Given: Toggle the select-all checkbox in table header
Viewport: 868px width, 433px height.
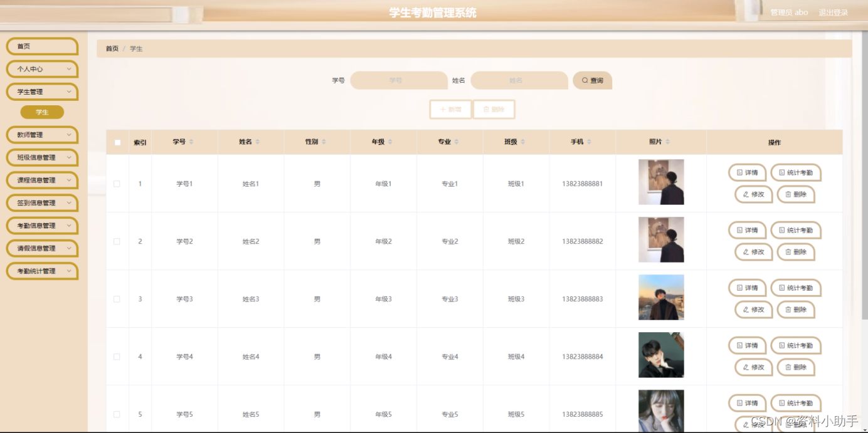Looking at the screenshot, I should [x=117, y=142].
